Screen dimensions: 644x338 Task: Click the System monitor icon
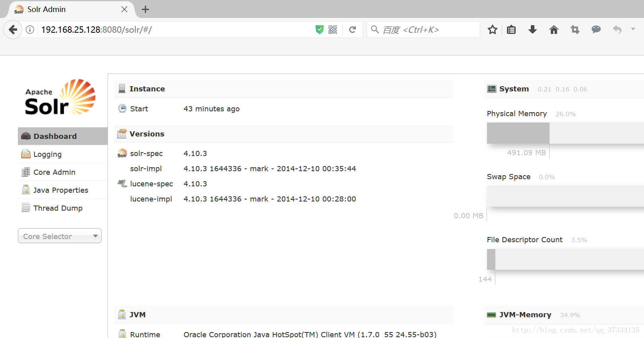pyautogui.click(x=492, y=89)
